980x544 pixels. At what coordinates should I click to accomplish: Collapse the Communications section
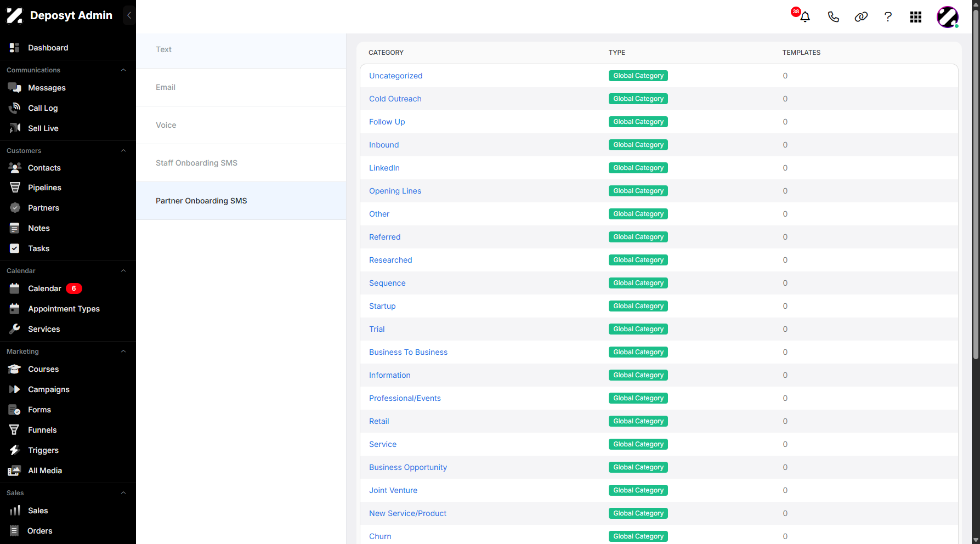click(x=123, y=70)
